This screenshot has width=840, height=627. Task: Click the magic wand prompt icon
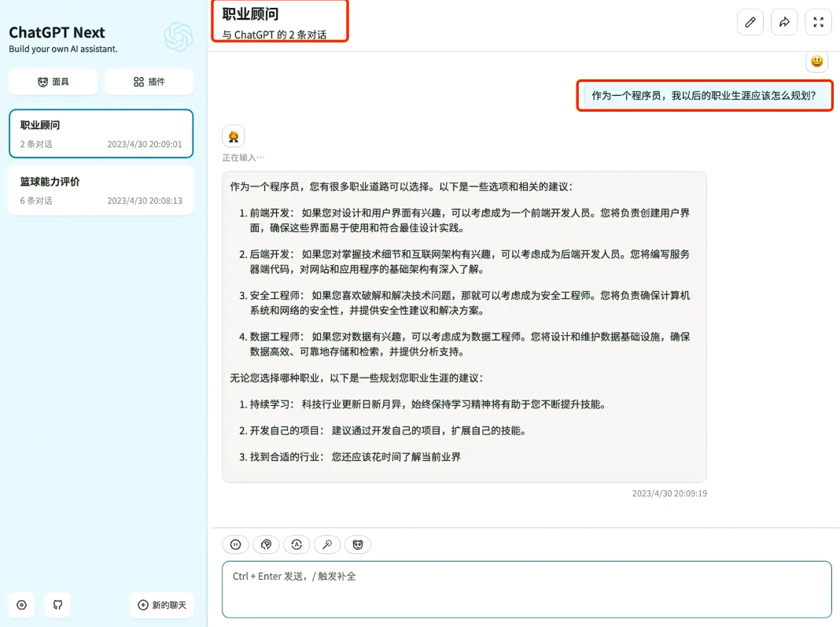327,544
